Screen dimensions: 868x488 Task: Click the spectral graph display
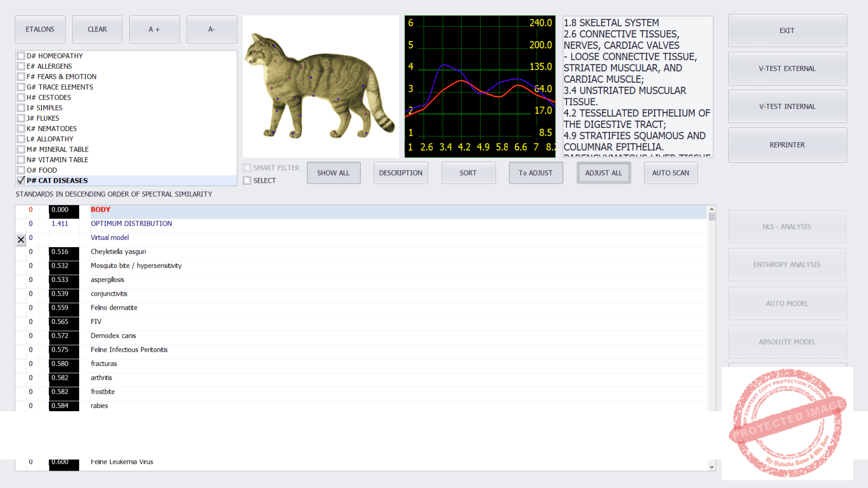[x=480, y=87]
